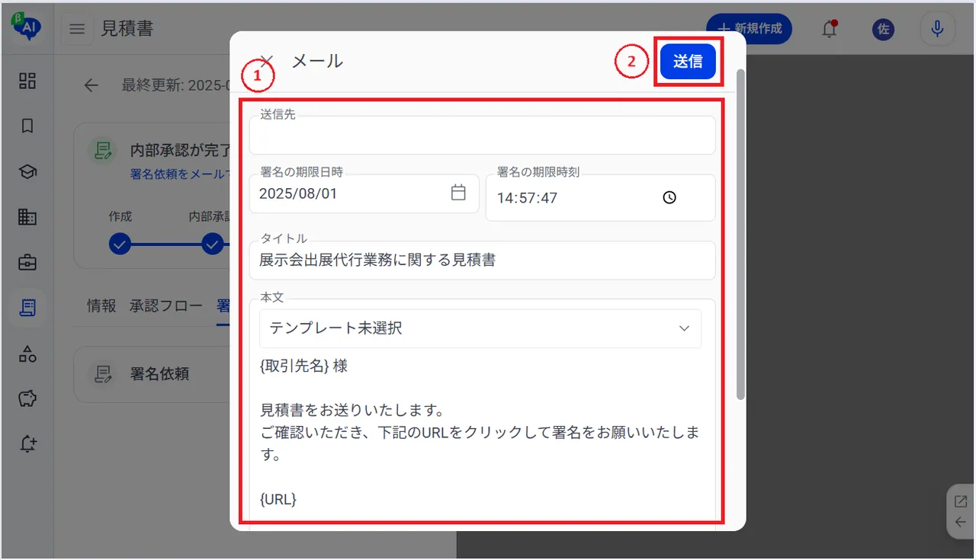Screen dimensions: 976x560
Task: Click the AI logo in the top-left
Action: click(27, 27)
